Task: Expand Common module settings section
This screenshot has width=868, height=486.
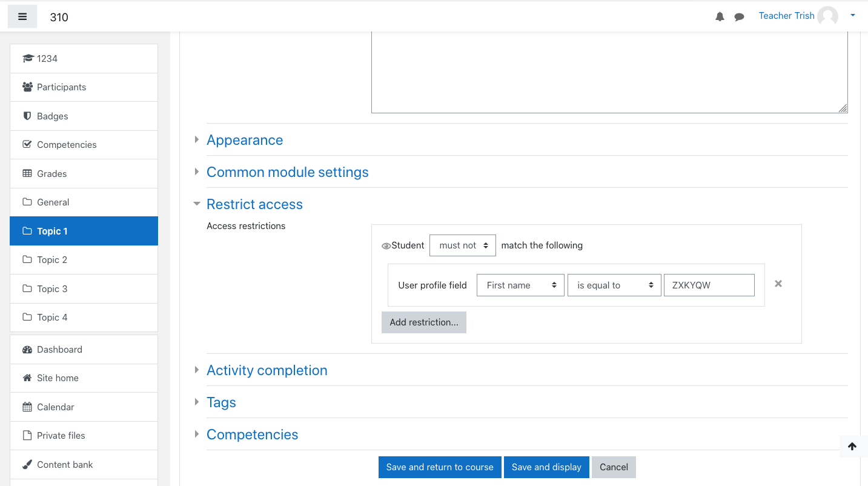Action: coord(287,172)
